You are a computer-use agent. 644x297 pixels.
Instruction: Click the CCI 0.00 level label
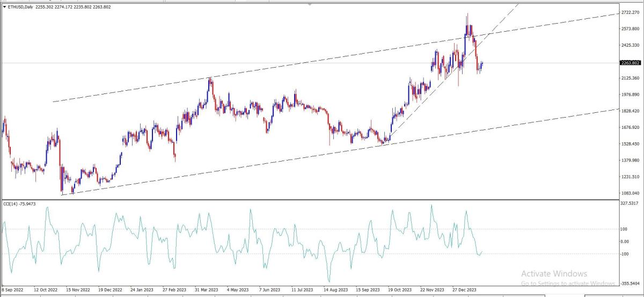pos(626,241)
